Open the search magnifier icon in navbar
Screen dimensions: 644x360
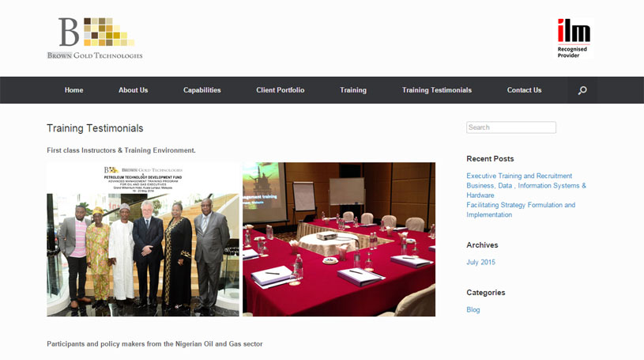[x=582, y=90]
